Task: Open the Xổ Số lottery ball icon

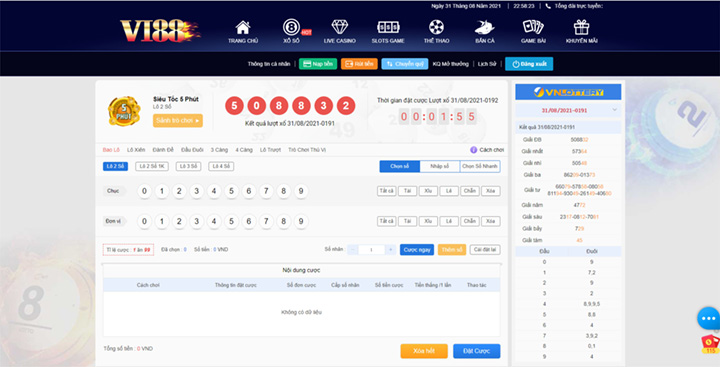Action: pos(291,28)
